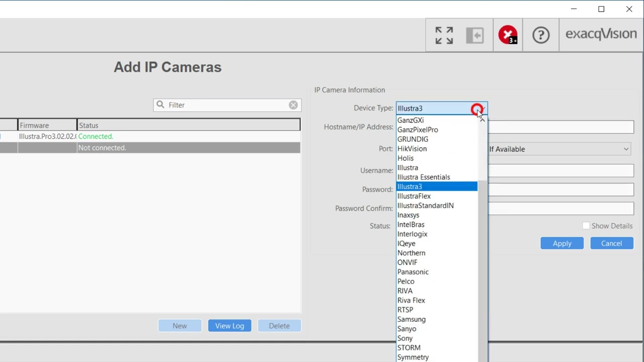Select IntelBras device type
The height and width of the screenshot is (362, 644).
coord(437,225)
